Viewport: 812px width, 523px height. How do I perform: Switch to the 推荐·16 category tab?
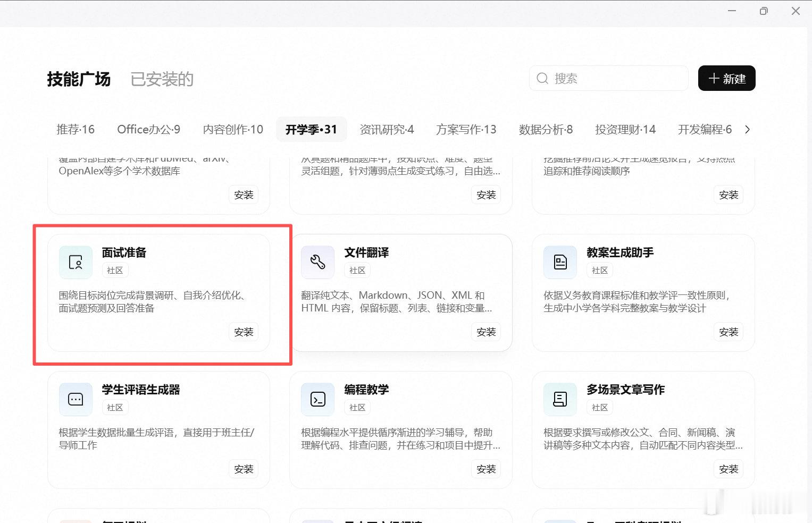pyautogui.click(x=76, y=130)
